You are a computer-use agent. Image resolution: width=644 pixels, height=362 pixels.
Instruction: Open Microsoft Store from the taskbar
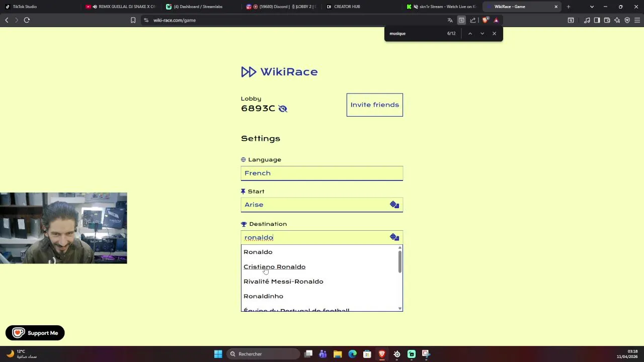[367, 354]
